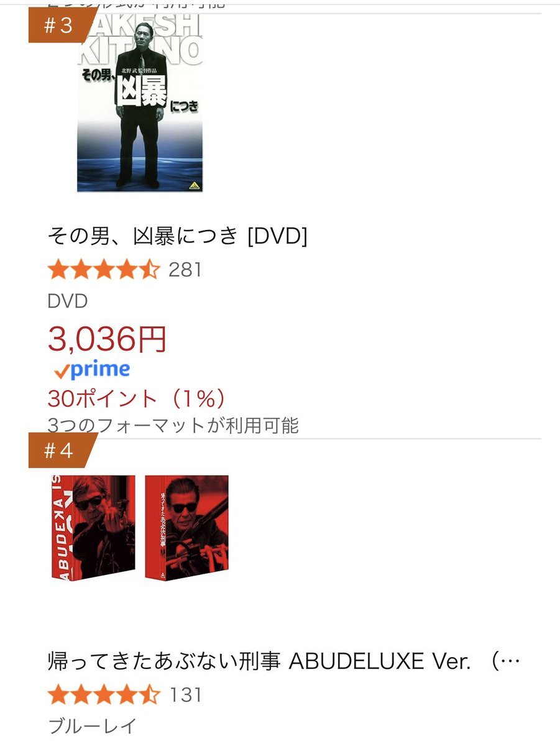Image resolution: width=560 pixels, height=746 pixels.
Task: Tap the prime checkmark logo
Action: (62, 372)
